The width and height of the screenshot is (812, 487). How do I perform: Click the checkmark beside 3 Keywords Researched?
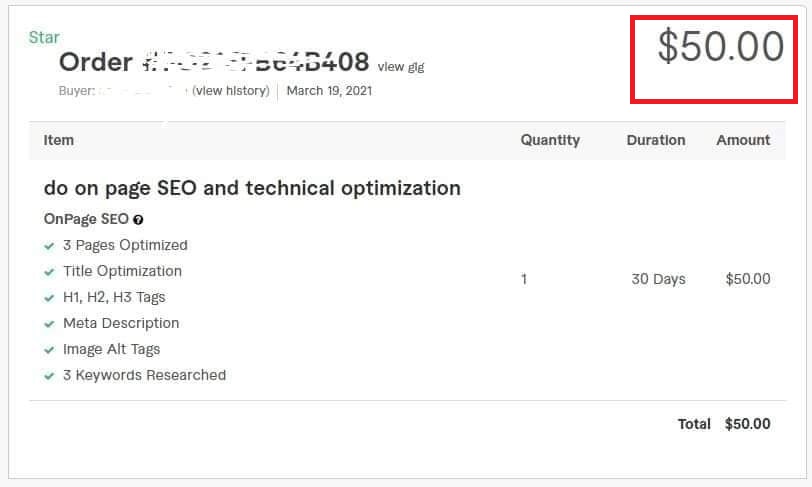49,376
